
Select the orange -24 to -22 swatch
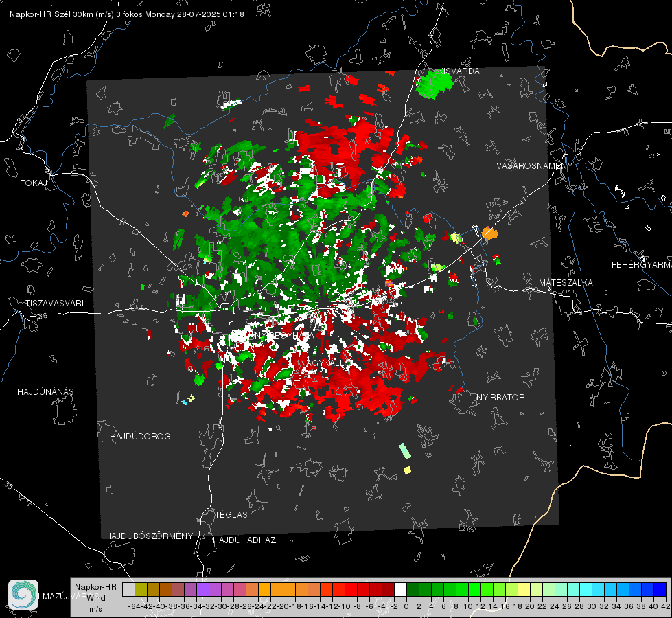pyautogui.click(x=264, y=590)
